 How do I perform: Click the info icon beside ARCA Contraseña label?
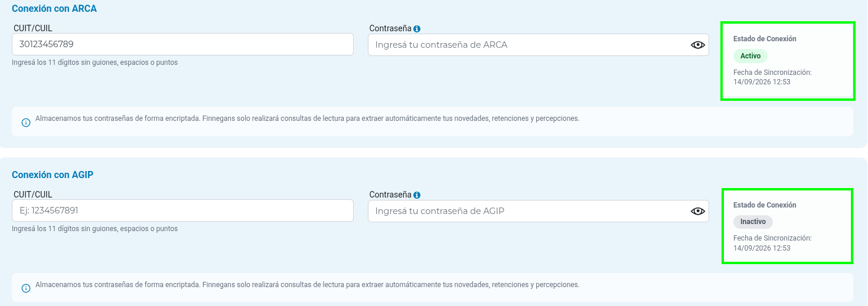pos(417,28)
